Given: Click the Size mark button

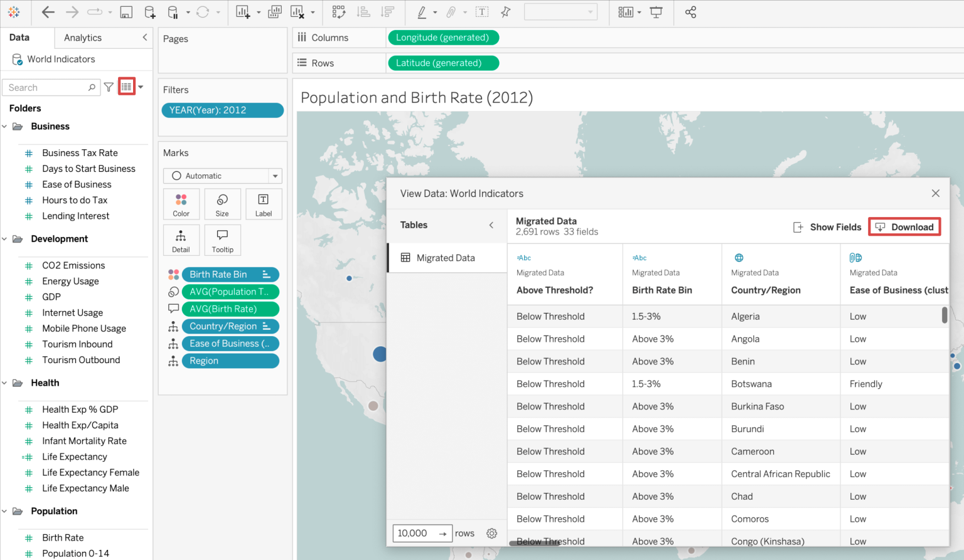Looking at the screenshot, I should coord(222,204).
